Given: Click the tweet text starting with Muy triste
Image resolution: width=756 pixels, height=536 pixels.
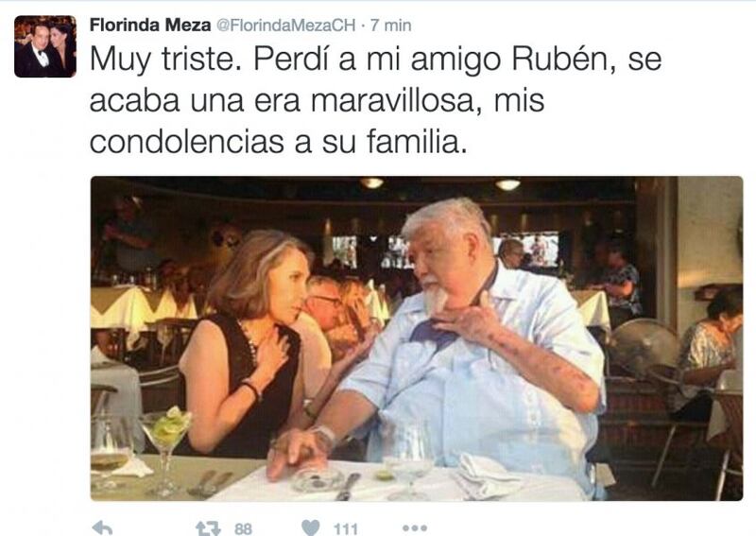Looking at the screenshot, I should [375, 100].
